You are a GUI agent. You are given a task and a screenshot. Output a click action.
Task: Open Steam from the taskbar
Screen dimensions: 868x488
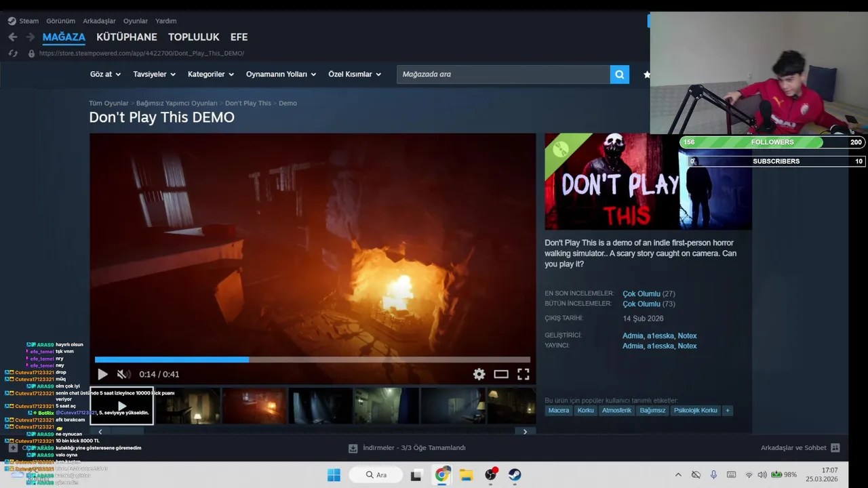tap(515, 475)
